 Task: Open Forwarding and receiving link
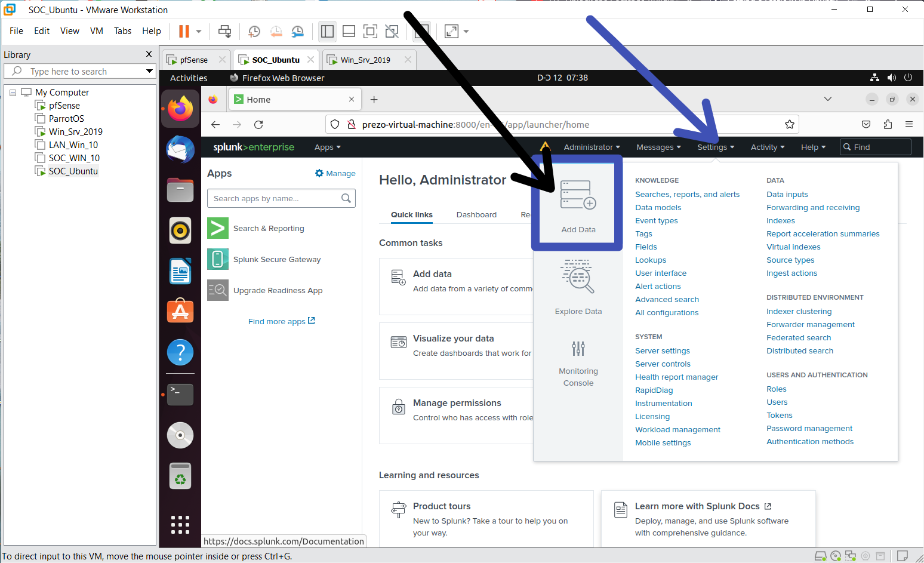click(813, 208)
